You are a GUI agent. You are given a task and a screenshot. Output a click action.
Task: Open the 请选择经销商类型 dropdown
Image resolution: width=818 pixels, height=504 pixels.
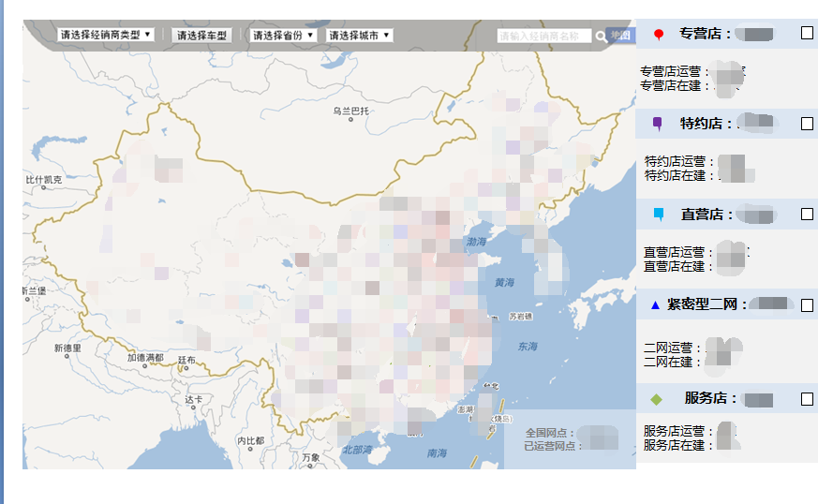tap(105, 35)
